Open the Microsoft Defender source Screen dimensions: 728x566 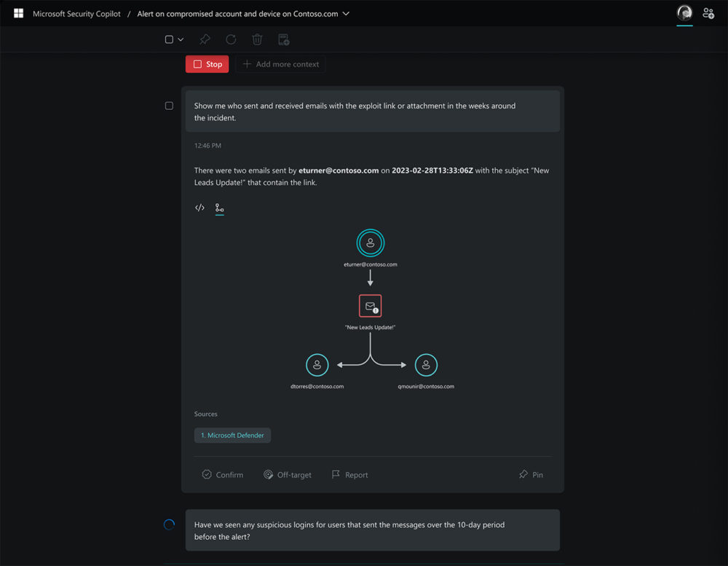232,436
